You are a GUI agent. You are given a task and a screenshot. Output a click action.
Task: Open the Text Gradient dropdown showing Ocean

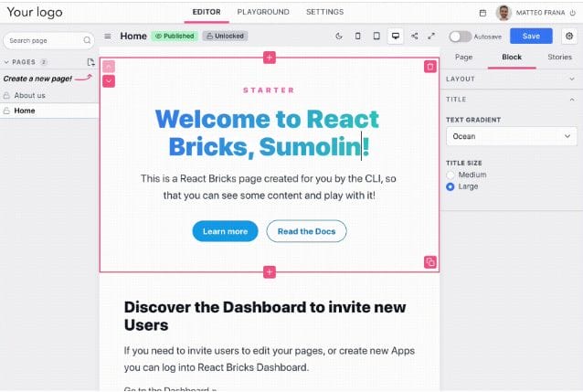[512, 136]
